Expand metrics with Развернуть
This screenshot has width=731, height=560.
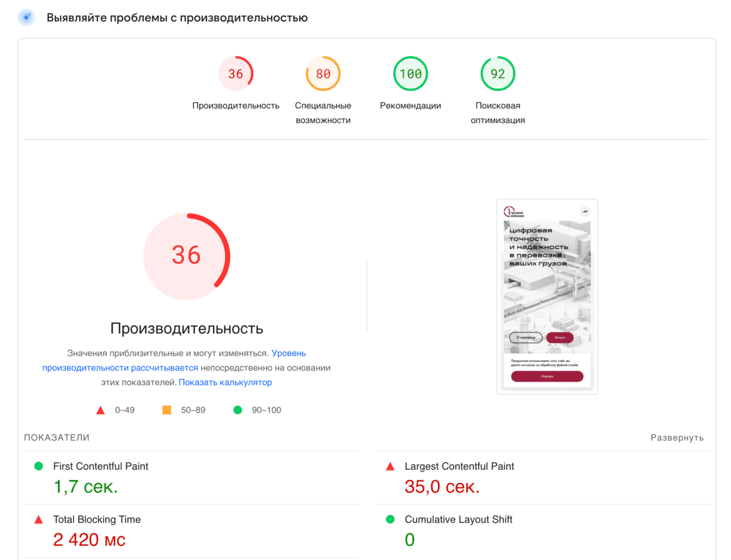677,438
